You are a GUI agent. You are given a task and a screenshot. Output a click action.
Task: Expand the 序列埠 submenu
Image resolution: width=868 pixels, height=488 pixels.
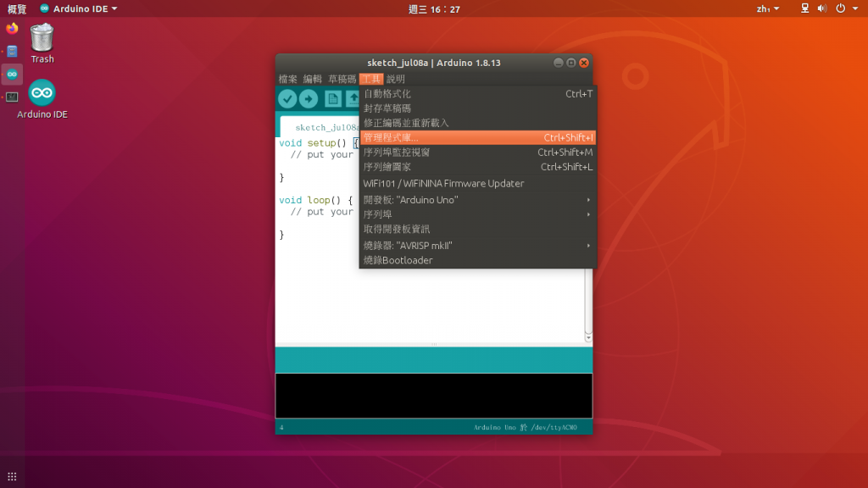coord(478,214)
